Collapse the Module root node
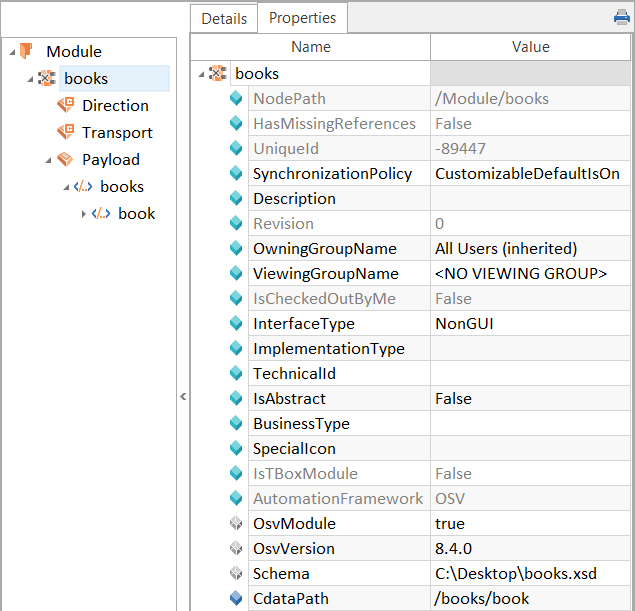The height and width of the screenshot is (611, 635). (9, 52)
